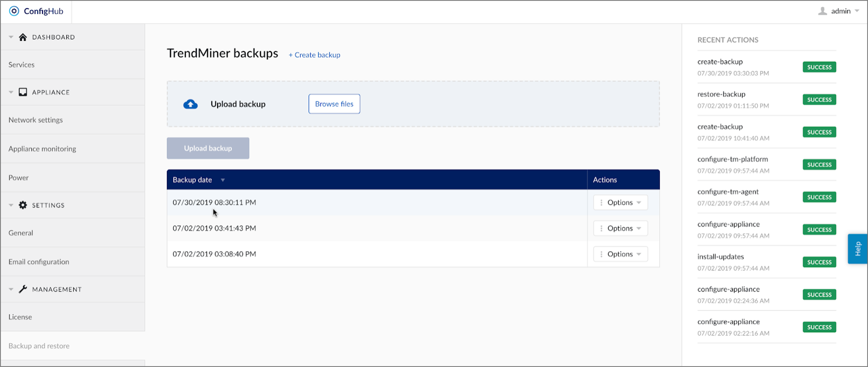Collapse the Management section arrow
Screen dimensions: 868x367
tap(11, 289)
